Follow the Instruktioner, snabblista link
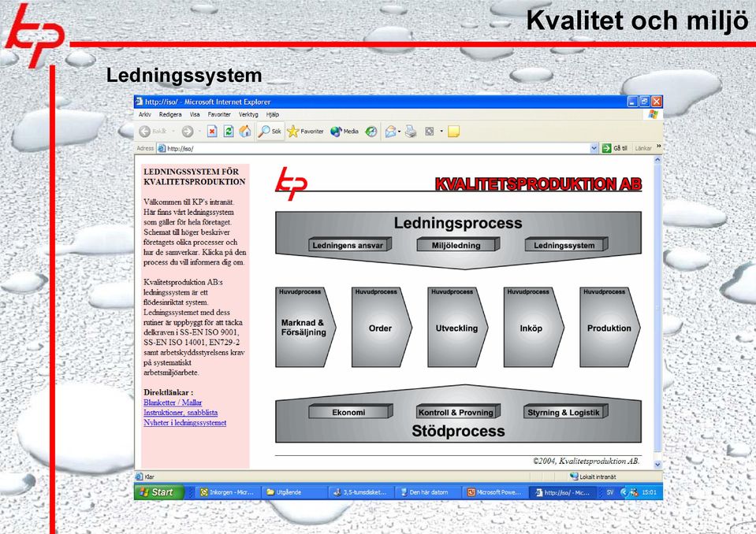The height and width of the screenshot is (534, 756). point(181,413)
